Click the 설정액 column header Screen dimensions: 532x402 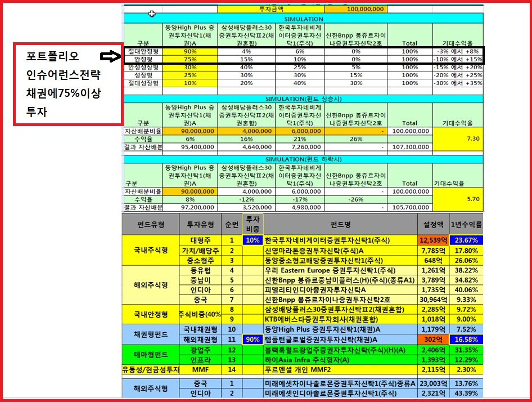click(433, 224)
